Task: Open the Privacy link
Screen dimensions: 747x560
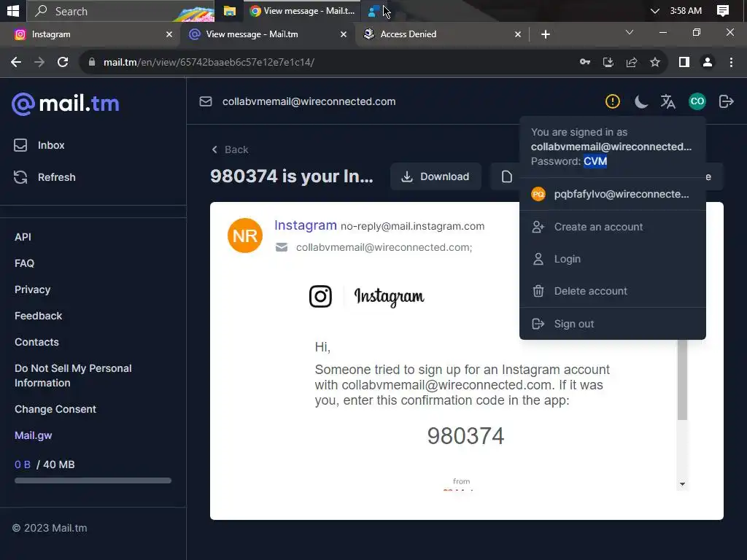Action: [x=32, y=289]
